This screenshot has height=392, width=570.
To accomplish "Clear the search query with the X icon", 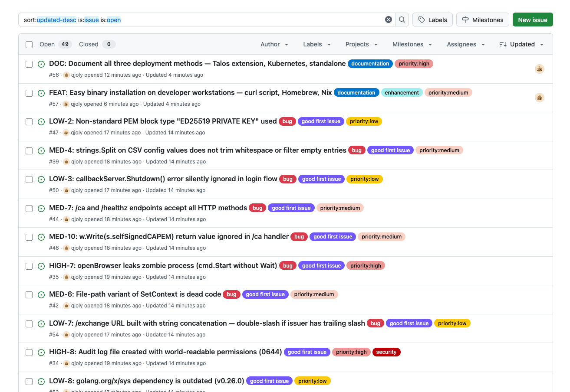I will [x=389, y=20].
